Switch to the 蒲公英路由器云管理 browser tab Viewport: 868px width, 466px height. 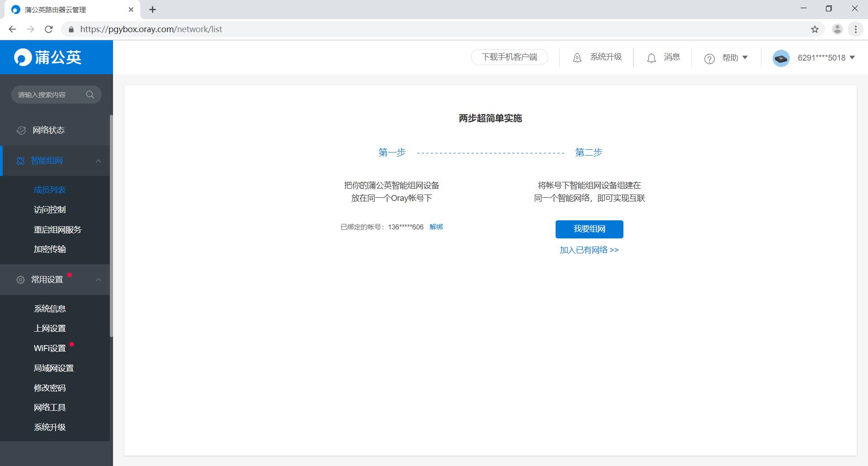pos(54,10)
